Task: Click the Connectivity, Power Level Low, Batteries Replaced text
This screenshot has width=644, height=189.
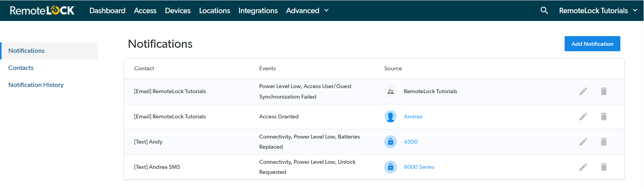Action: [x=309, y=142]
